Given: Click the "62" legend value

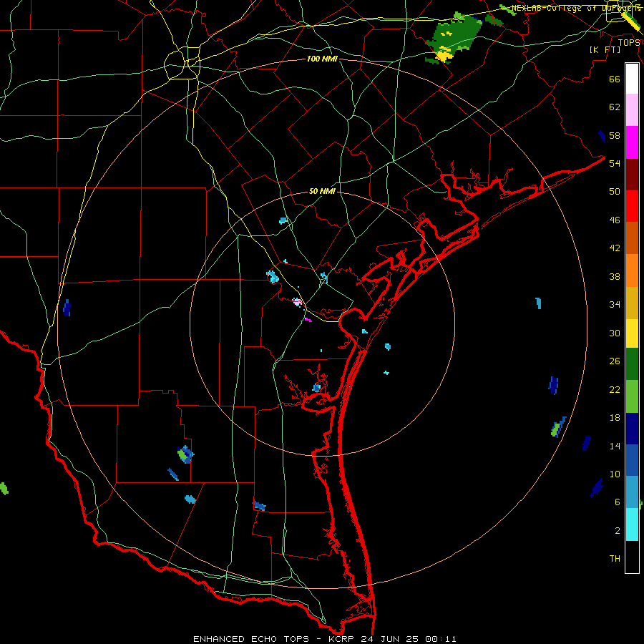Looking at the screenshot, I should click(x=615, y=107).
